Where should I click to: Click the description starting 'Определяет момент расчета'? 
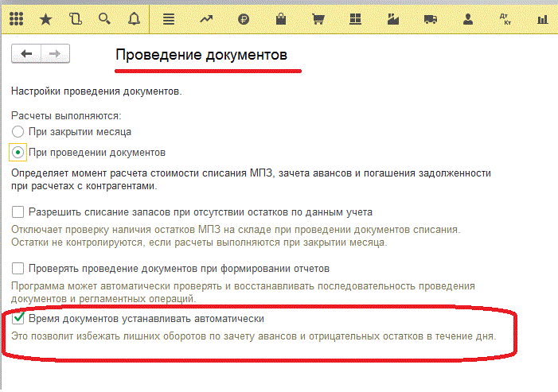251,180
